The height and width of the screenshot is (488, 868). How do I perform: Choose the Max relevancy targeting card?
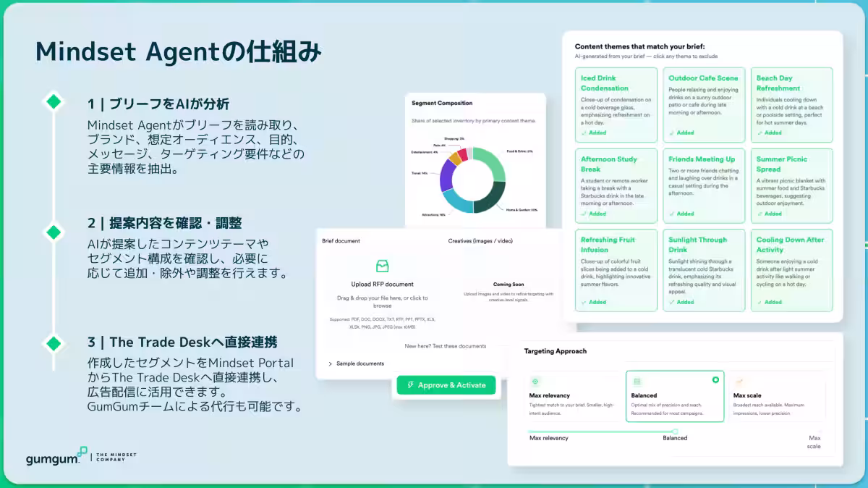pos(572,396)
